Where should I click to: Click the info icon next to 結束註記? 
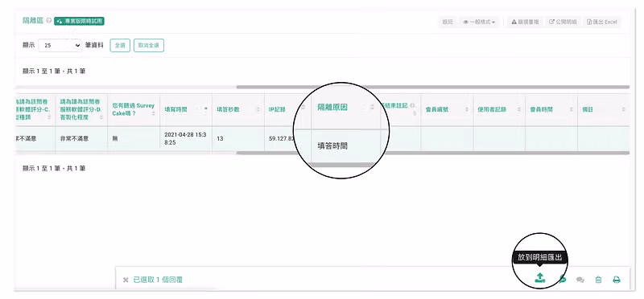click(x=412, y=105)
